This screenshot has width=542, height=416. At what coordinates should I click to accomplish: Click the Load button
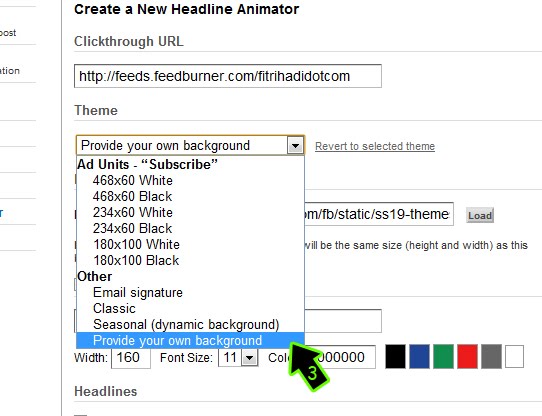click(x=480, y=215)
